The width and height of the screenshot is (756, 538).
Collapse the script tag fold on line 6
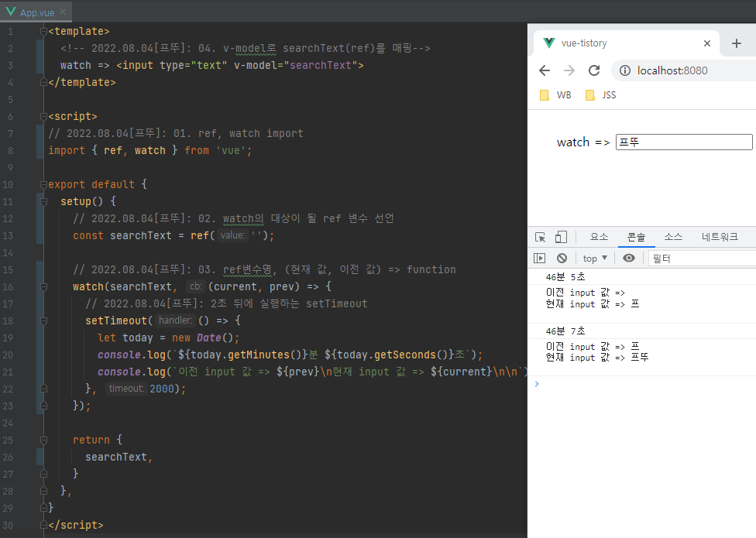pyautogui.click(x=44, y=117)
